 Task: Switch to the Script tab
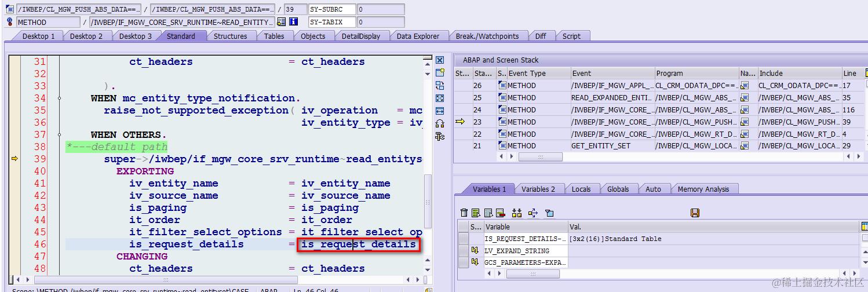tap(571, 36)
